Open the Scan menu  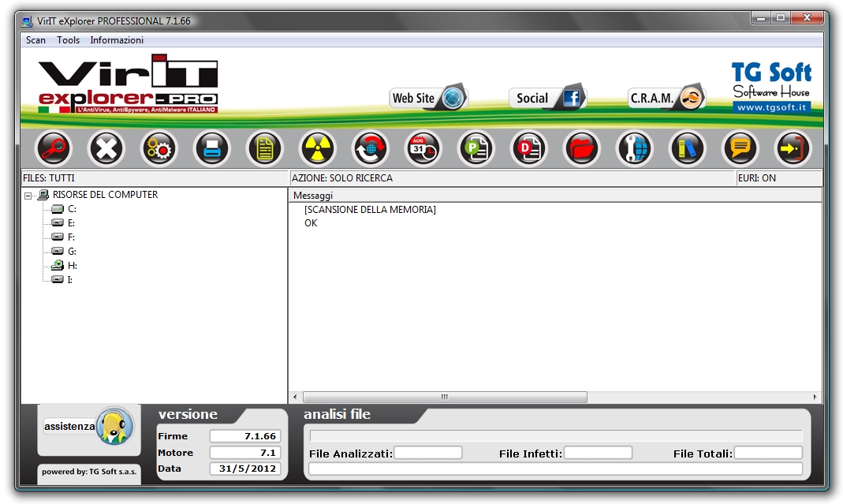tap(35, 39)
